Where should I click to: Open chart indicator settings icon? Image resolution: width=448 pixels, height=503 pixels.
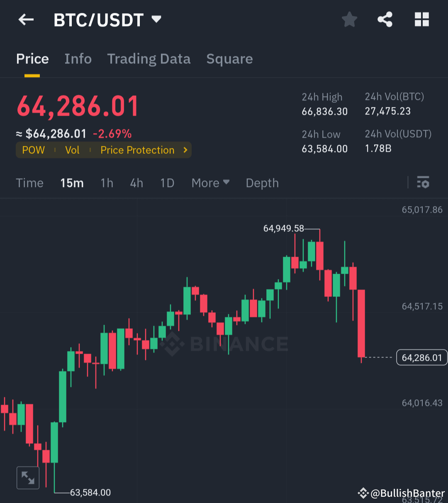[x=423, y=182]
